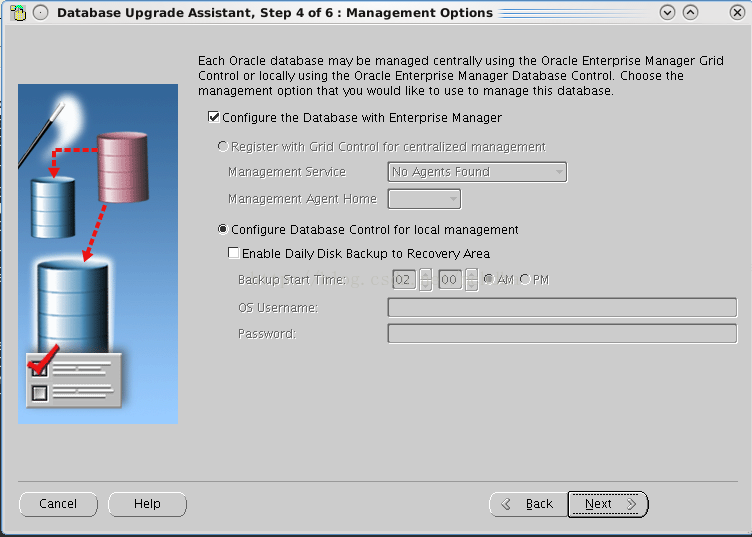Viewport: 752px width, 537px height.
Task: Maximize the Database Upgrade Assistant window
Action: coord(690,13)
